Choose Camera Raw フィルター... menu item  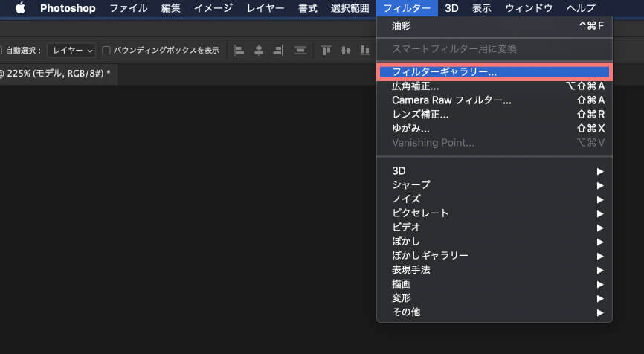[495, 100]
